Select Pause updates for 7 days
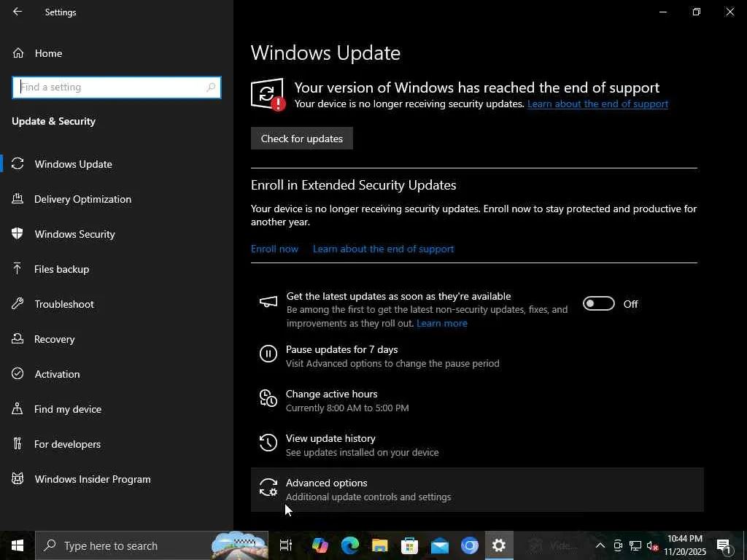 [x=477, y=356]
